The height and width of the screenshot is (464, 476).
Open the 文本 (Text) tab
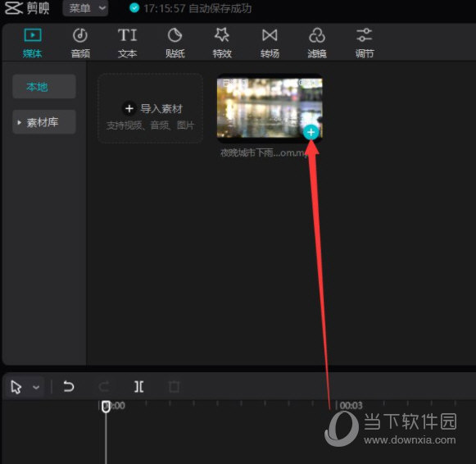(x=127, y=43)
